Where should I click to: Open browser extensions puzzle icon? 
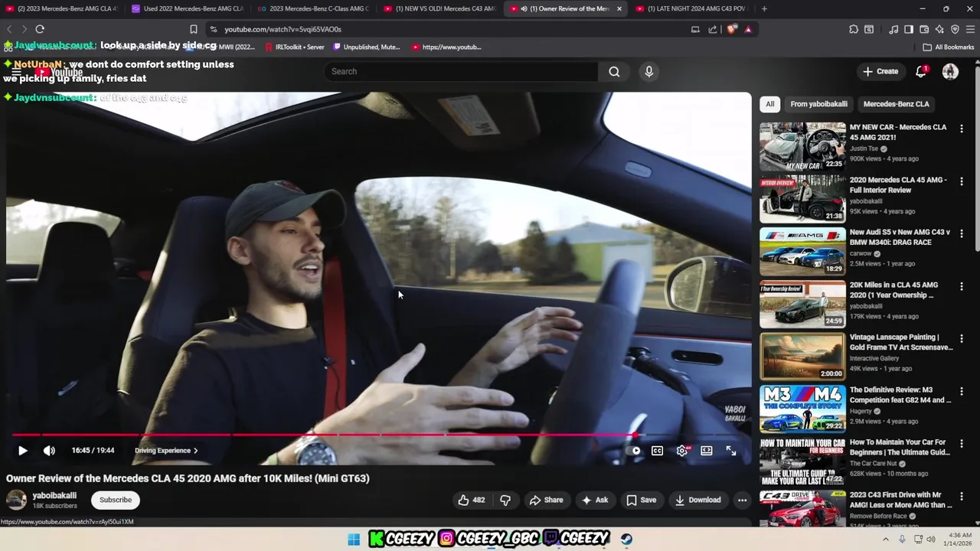coord(854,29)
